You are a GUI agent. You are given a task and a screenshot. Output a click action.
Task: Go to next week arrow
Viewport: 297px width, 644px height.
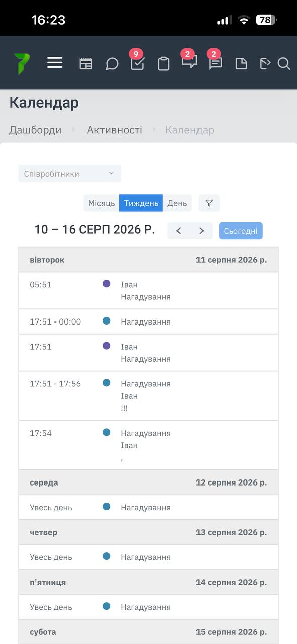coord(202,231)
